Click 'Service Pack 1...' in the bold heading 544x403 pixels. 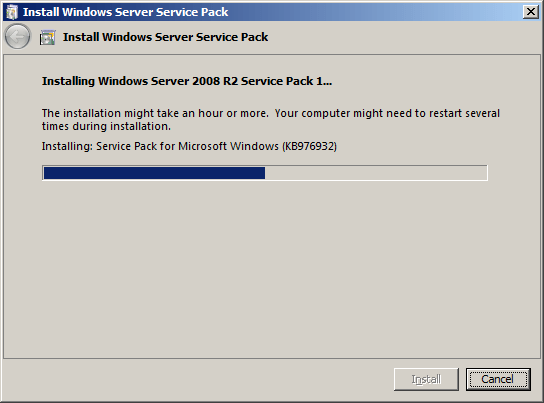286,81
